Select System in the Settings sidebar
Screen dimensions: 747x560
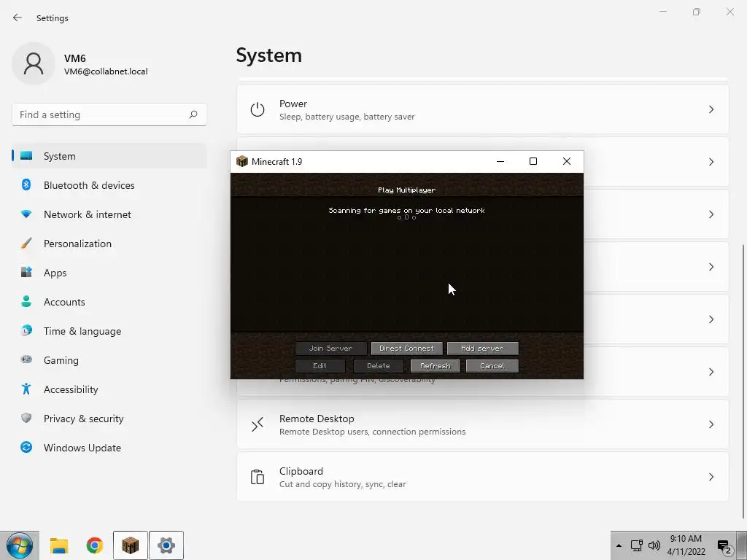(109, 156)
